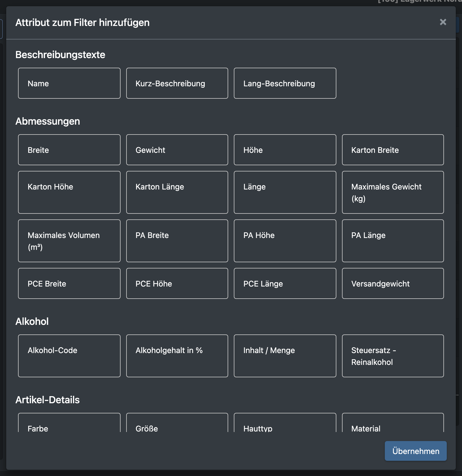
Task: Select the Höhe attribute under Abmessungen
Action: (x=285, y=150)
